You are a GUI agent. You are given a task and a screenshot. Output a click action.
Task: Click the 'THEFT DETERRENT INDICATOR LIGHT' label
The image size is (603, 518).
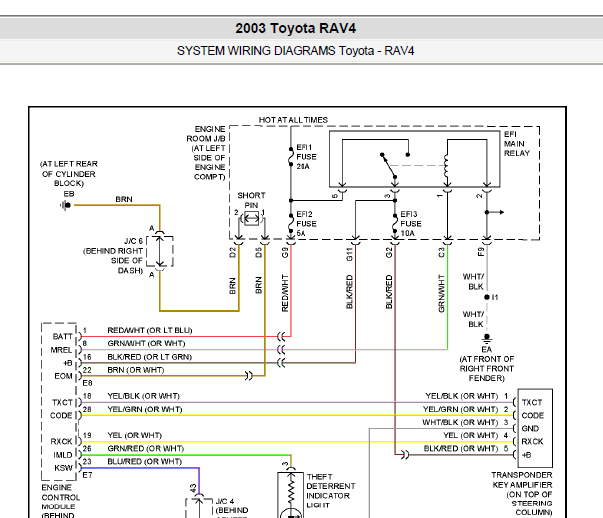click(330, 491)
